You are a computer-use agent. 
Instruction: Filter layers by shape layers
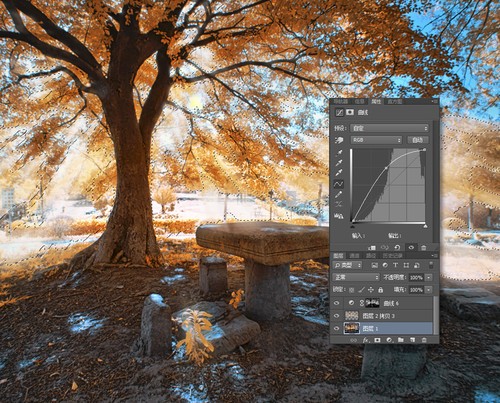coord(406,265)
